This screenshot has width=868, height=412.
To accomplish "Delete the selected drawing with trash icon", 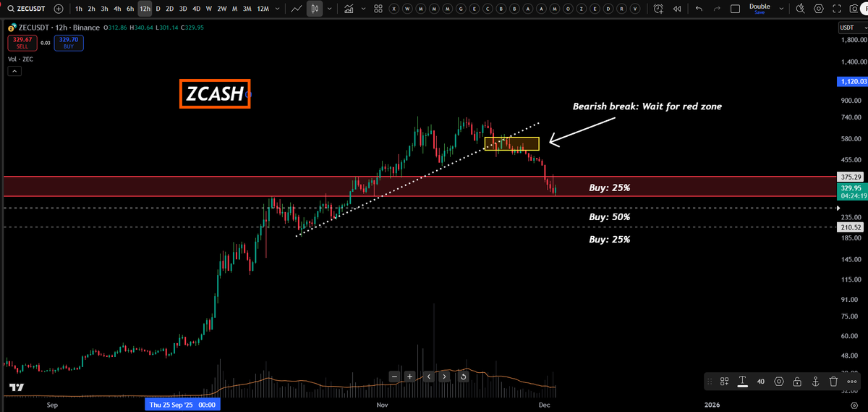I will point(833,381).
